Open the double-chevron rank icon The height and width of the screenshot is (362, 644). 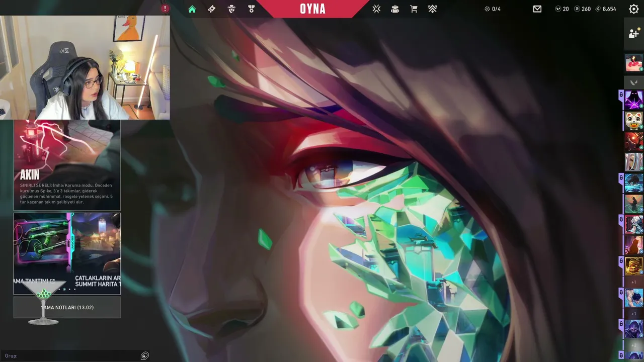coord(433,9)
